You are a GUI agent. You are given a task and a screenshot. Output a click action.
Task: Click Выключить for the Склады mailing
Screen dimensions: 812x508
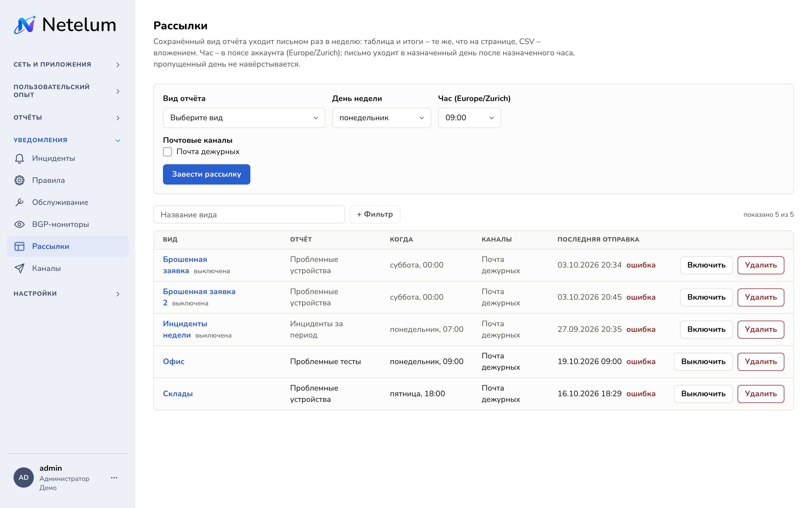tap(703, 394)
